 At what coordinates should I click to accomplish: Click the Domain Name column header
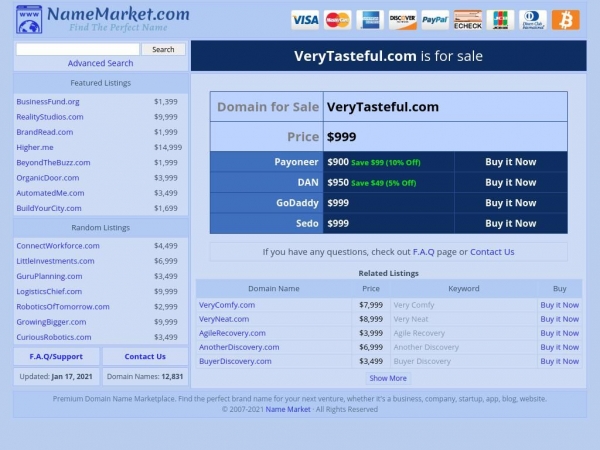[274, 289]
